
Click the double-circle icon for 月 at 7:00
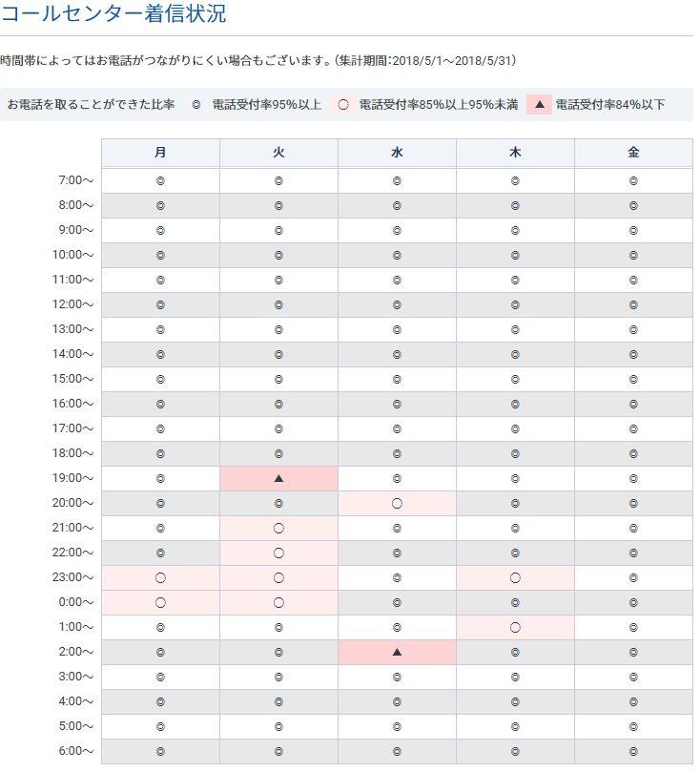pos(161,181)
